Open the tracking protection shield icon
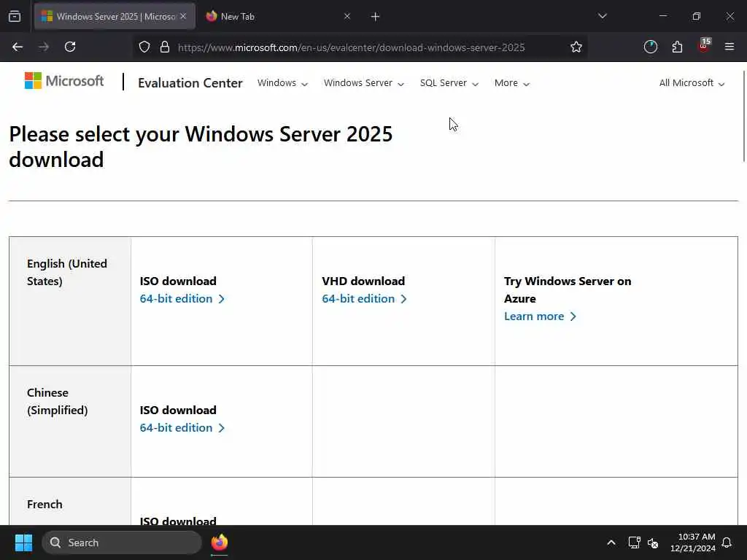This screenshot has width=747, height=560. coord(144,47)
